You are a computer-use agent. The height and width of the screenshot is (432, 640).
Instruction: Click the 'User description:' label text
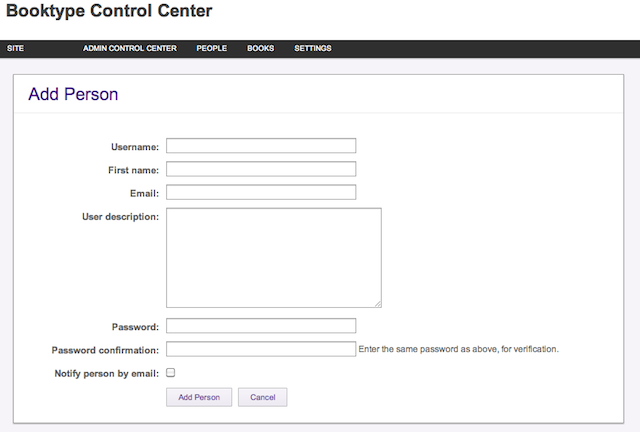[x=120, y=217]
